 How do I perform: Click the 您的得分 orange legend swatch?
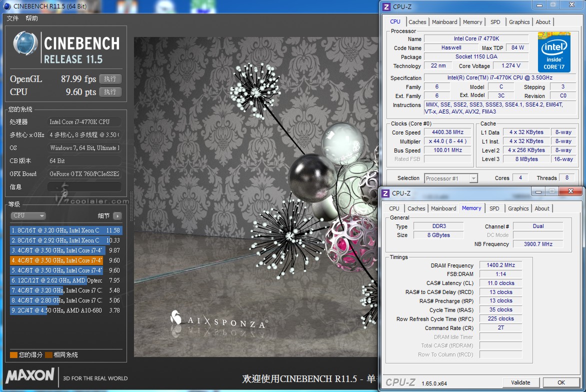[x=14, y=355]
